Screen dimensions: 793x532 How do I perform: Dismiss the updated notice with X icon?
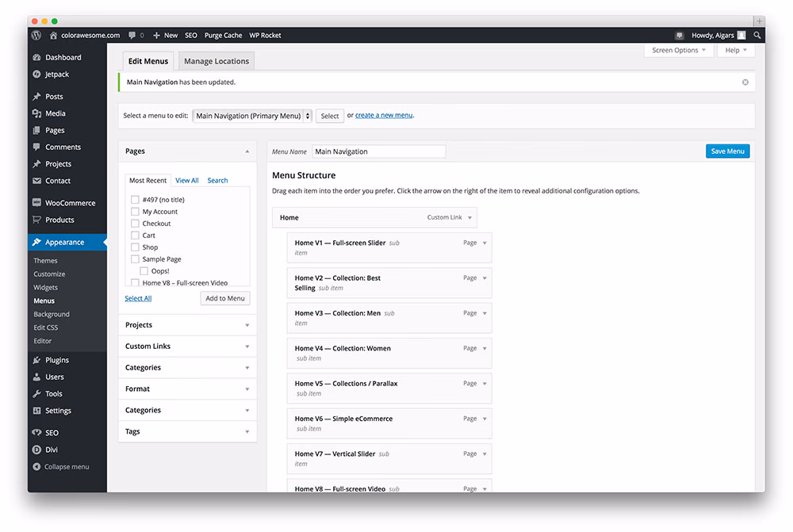tap(745, 82)
